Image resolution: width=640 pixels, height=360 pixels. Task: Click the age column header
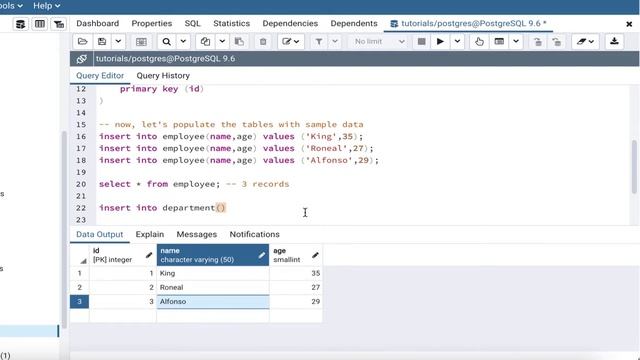tap(296, 255)
